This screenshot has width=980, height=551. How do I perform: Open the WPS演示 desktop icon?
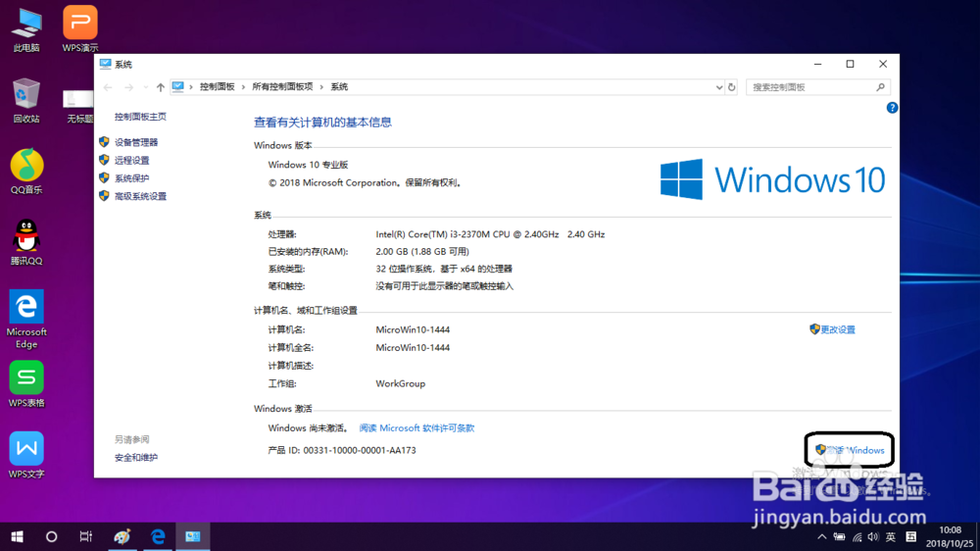(x=80, y=29)
